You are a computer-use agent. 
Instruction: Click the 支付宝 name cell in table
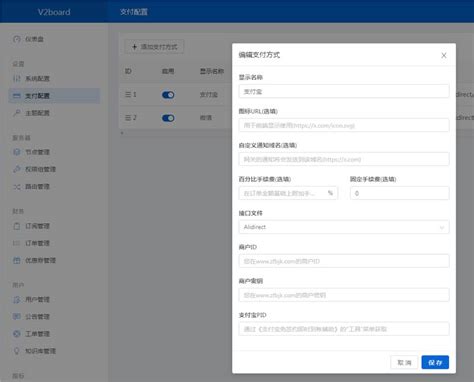click(x=209, y=95)
